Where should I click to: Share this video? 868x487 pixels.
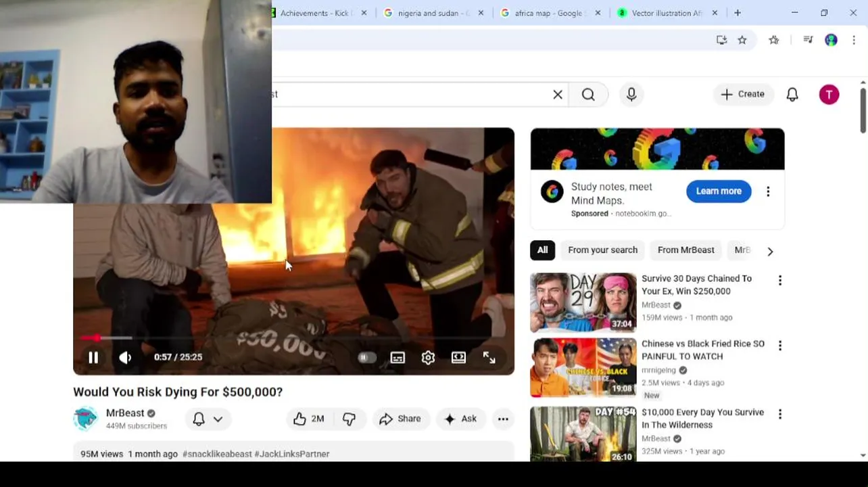pyautogui.click(x=400, y=419)
